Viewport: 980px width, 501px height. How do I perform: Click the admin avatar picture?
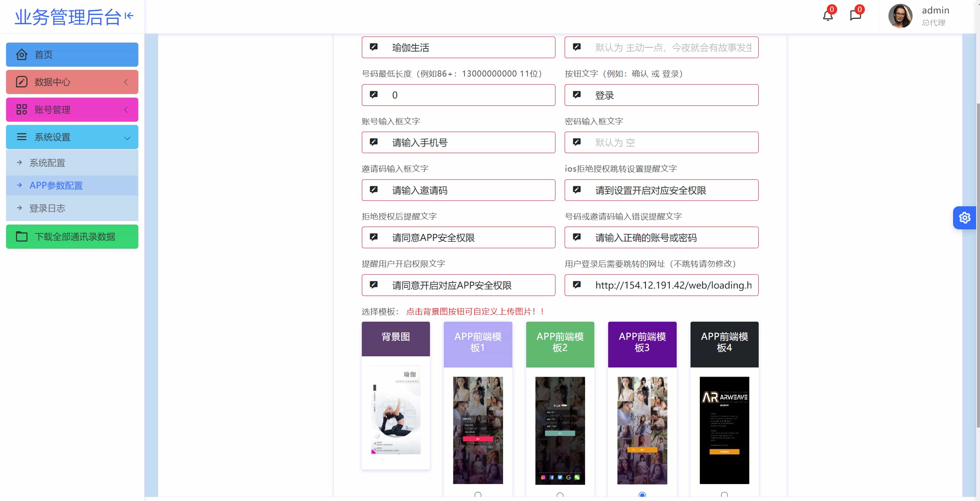900,16
